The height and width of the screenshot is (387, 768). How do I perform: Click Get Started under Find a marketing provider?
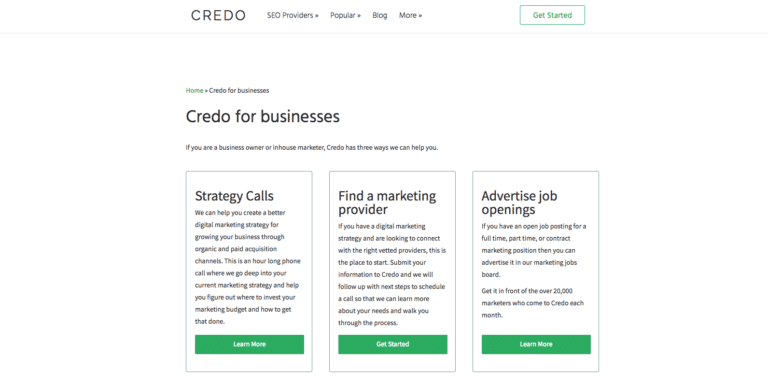[392, 344]
